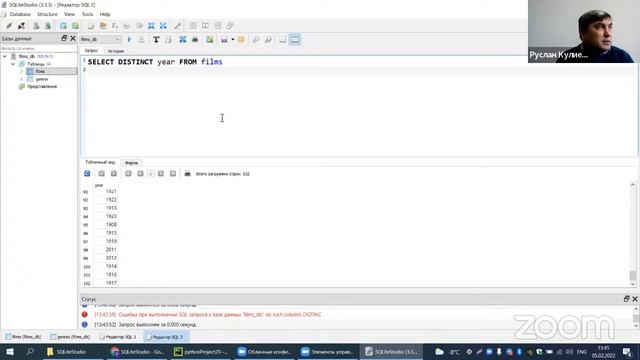
Task: Switch to the Форма results tab
Action: [131, 163]
